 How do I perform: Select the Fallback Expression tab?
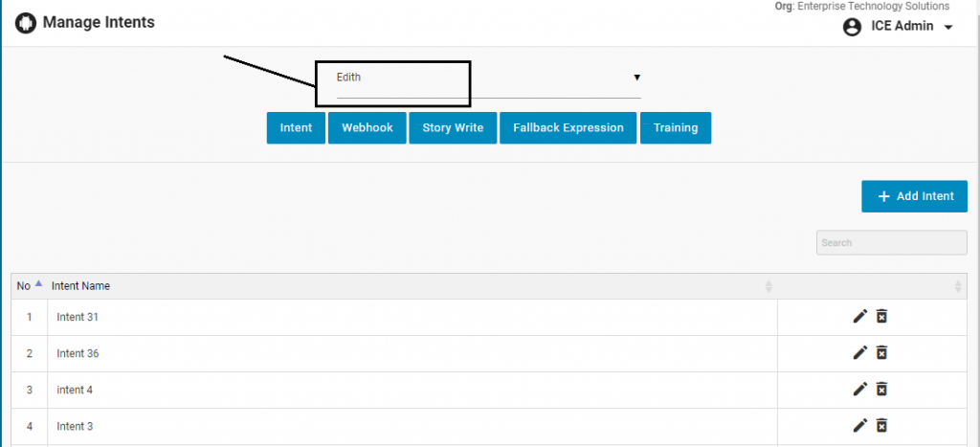pos(568,128)
